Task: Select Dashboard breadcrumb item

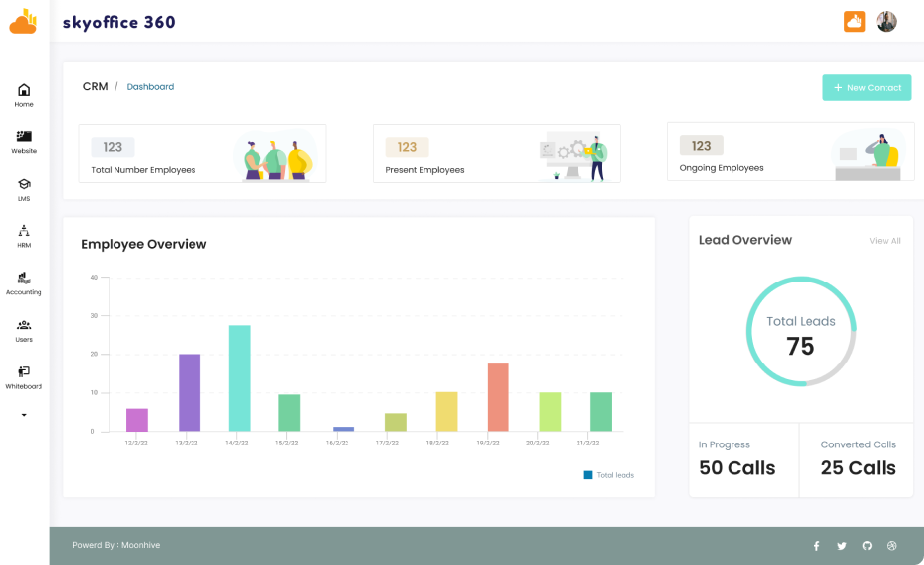Action: coord(150,87)
